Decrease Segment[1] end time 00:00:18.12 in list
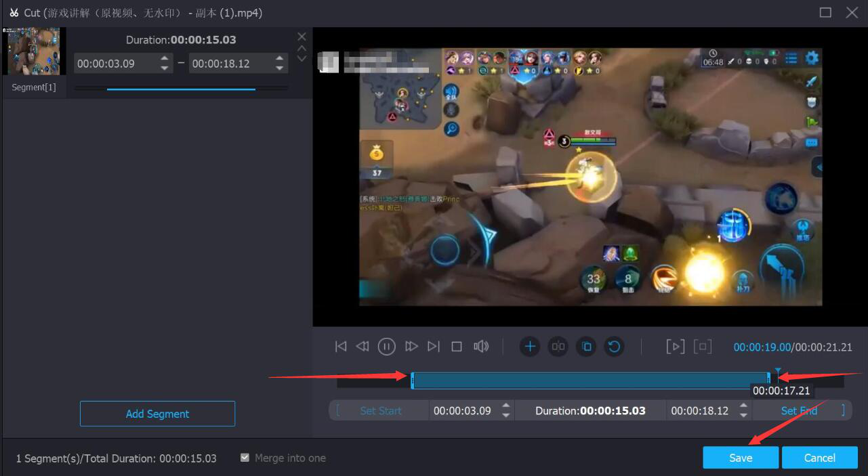 [280, 68]
